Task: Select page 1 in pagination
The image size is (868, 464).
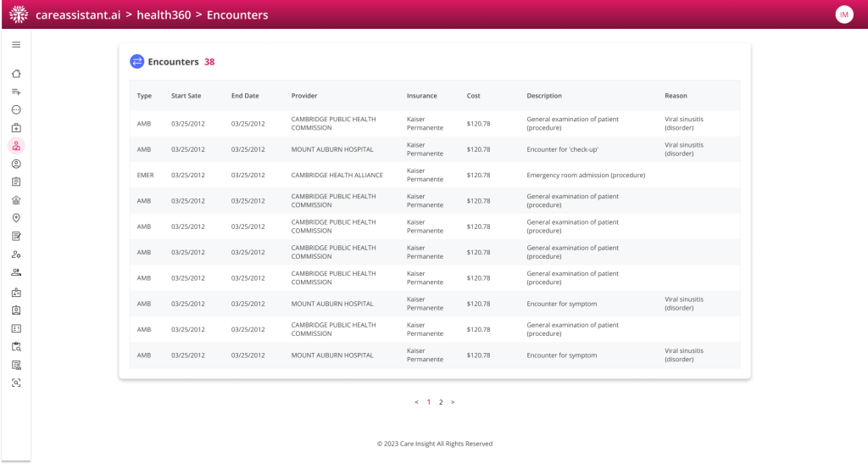Action: [429, 402]
